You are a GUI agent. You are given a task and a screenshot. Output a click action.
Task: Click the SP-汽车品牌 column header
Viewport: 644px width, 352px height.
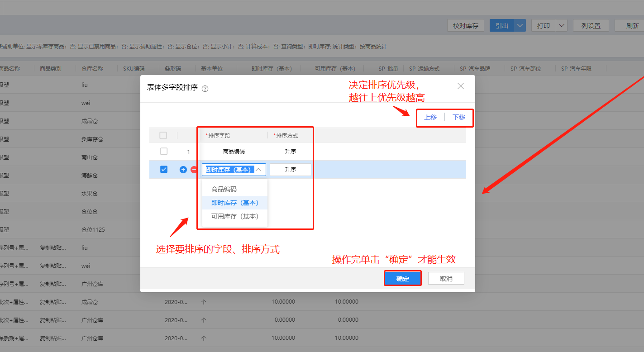click(475, 69)
